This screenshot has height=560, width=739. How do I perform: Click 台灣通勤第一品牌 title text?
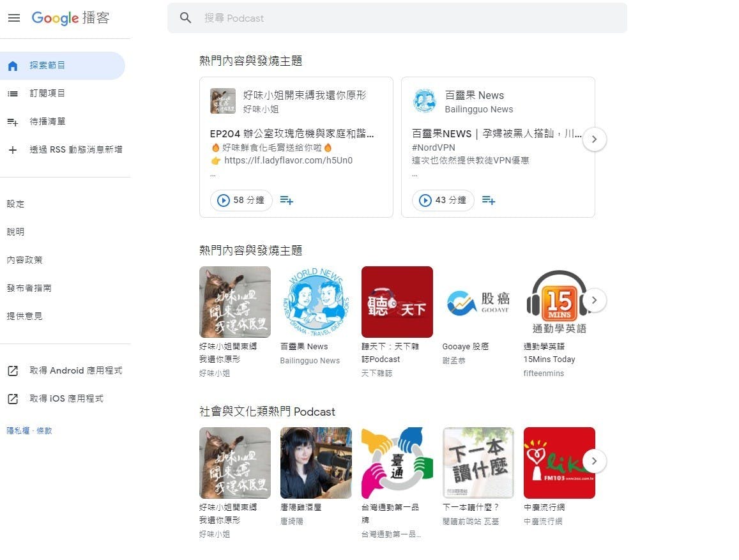pyautogui.click(x=390, y=513)
